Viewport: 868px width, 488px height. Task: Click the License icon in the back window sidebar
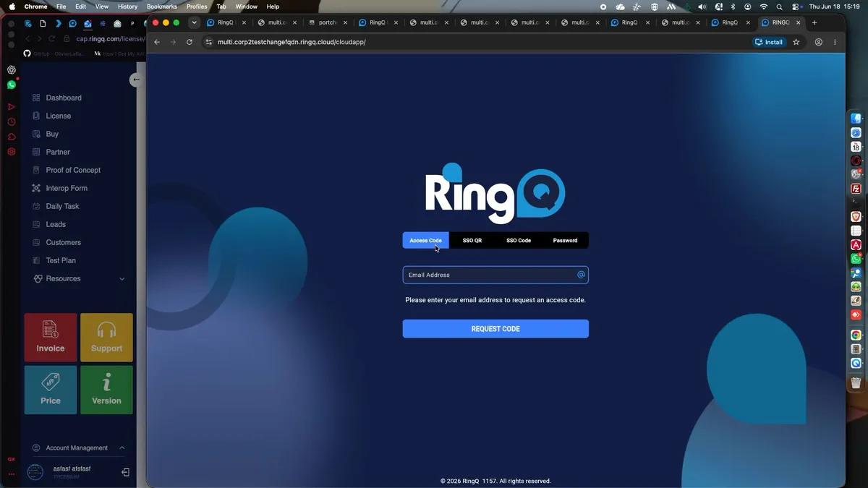tap(36, 116)
